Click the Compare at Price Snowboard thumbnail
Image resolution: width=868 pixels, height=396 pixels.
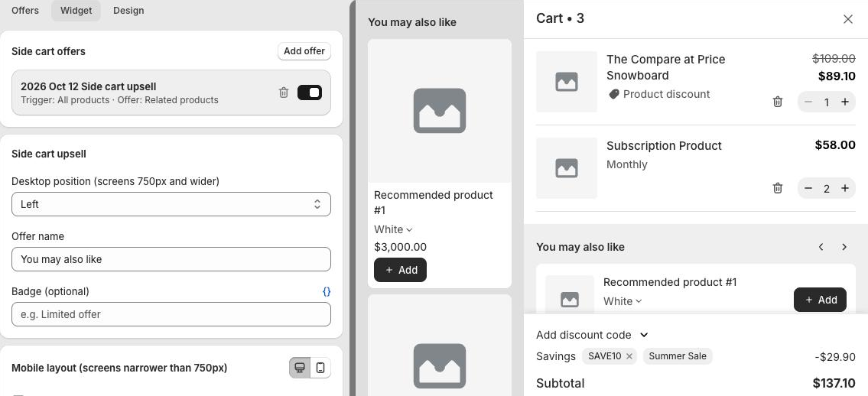tap(567, 82)
